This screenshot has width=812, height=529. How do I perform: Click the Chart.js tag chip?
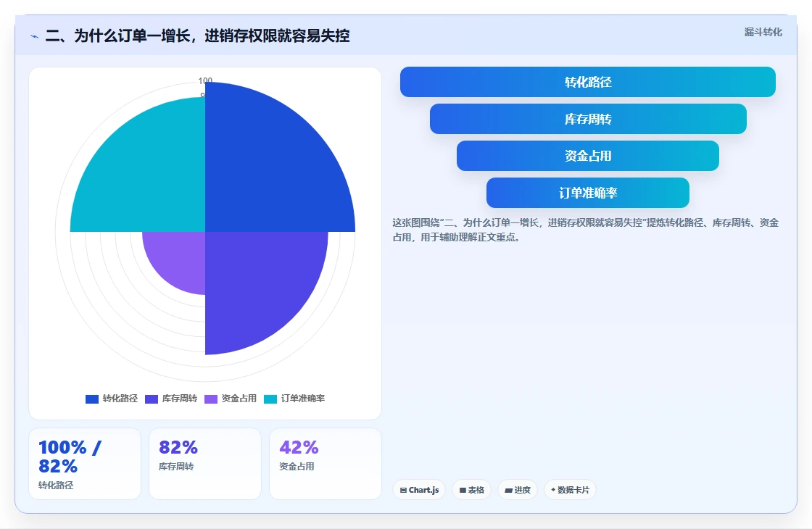419,490
